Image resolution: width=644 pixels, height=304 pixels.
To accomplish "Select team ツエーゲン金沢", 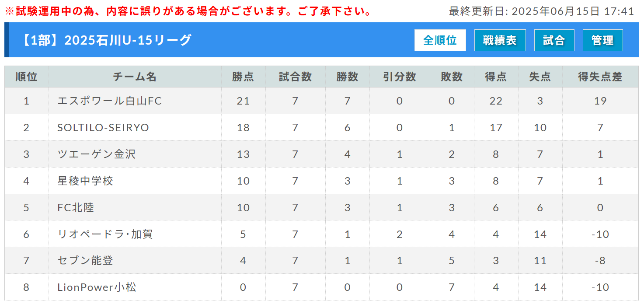I will point(97,154).
